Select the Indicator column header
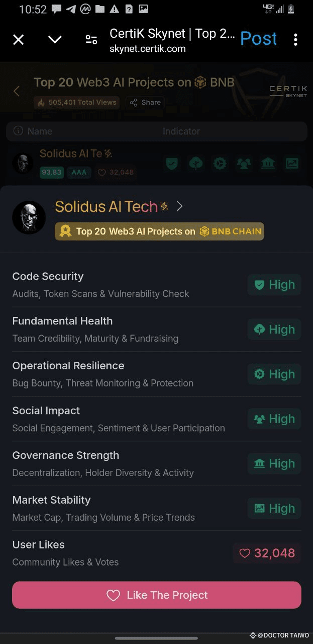The image size is (313, 644). coord(181,131)
